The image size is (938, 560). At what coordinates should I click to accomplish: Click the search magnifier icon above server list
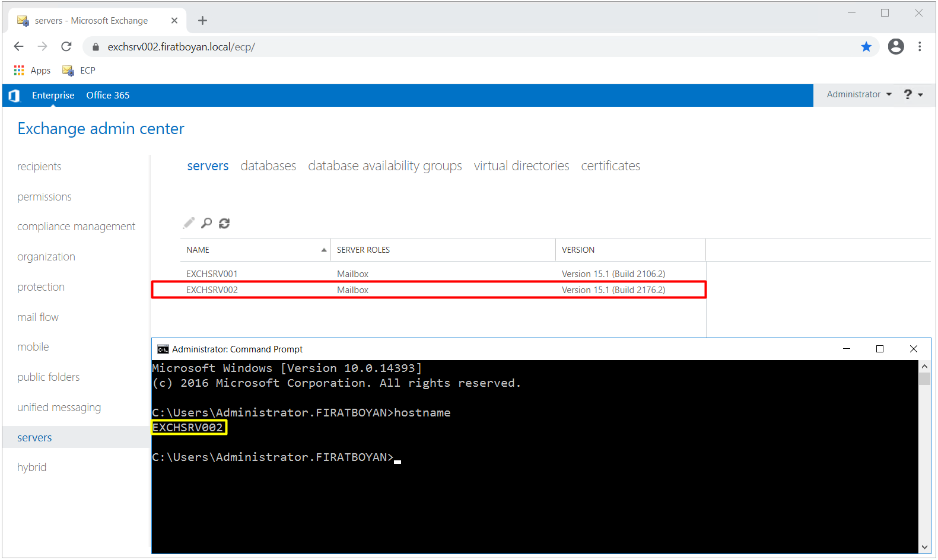[206, 223]
